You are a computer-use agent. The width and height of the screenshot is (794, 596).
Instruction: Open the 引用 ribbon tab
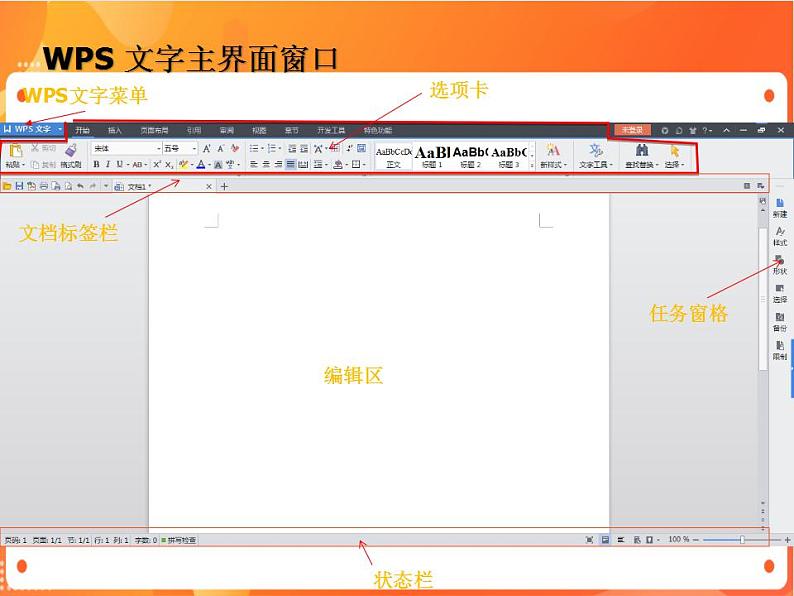tap(193, 131)
